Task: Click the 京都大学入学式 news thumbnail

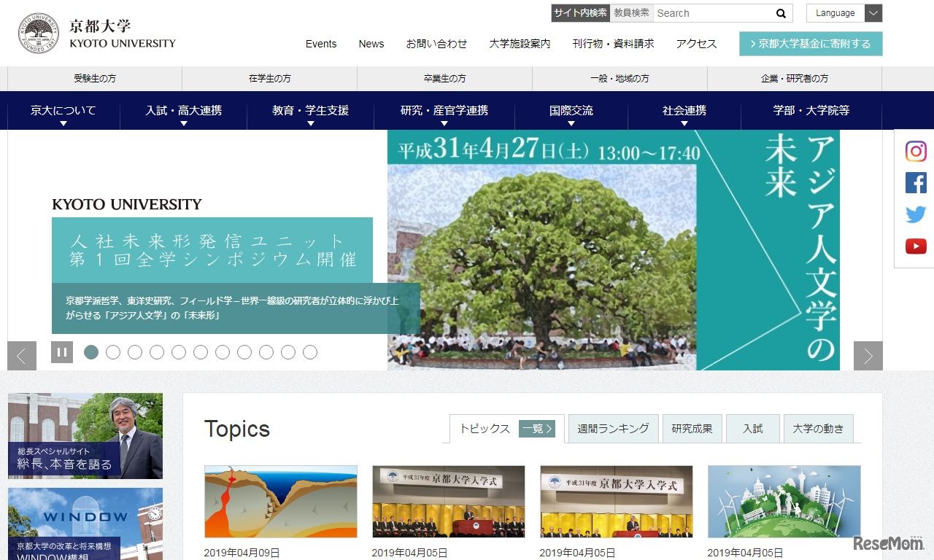Action: coord(448,501)
